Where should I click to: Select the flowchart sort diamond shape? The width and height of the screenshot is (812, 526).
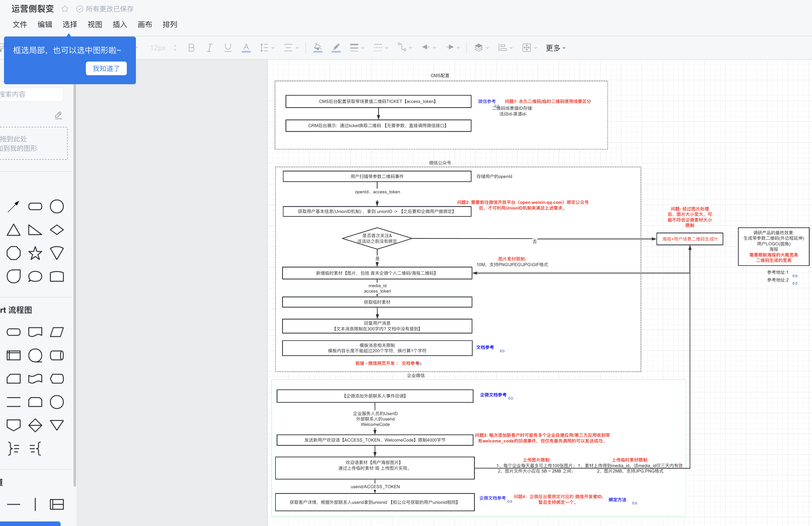[35, 425]
